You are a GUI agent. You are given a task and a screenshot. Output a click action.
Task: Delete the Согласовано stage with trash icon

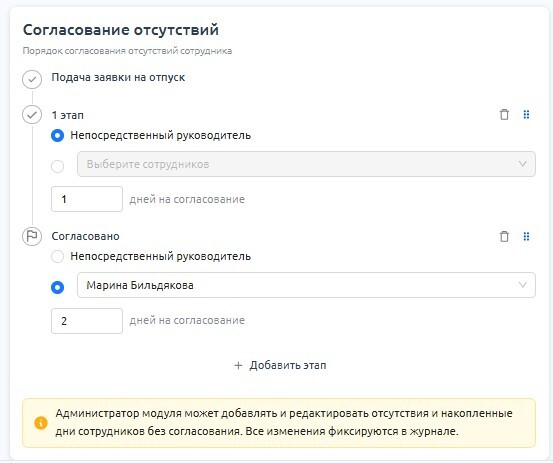[504, 236]
